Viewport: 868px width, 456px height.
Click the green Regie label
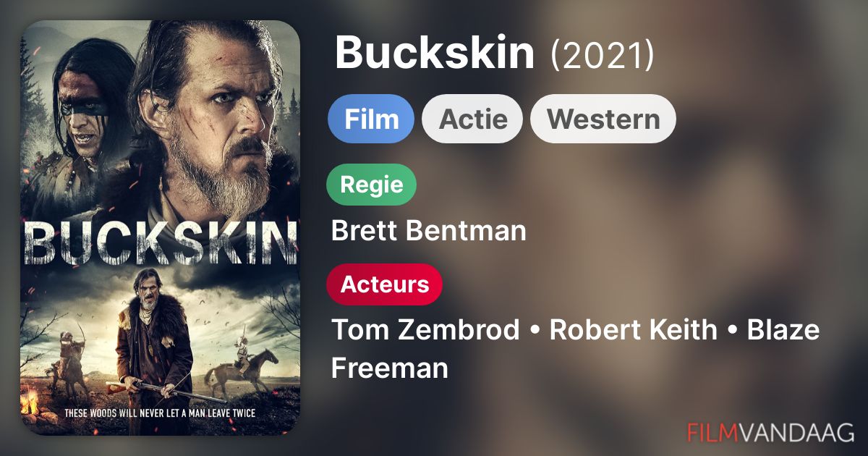372,185
